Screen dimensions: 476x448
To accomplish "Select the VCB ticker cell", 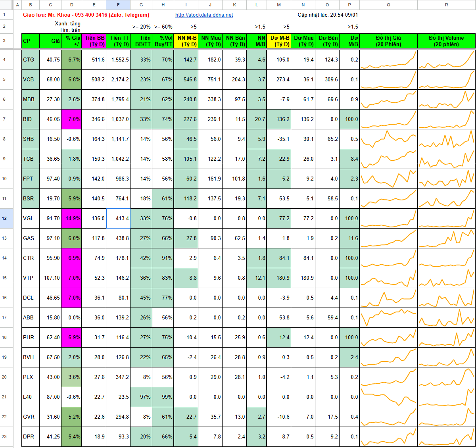I will 31,79.
